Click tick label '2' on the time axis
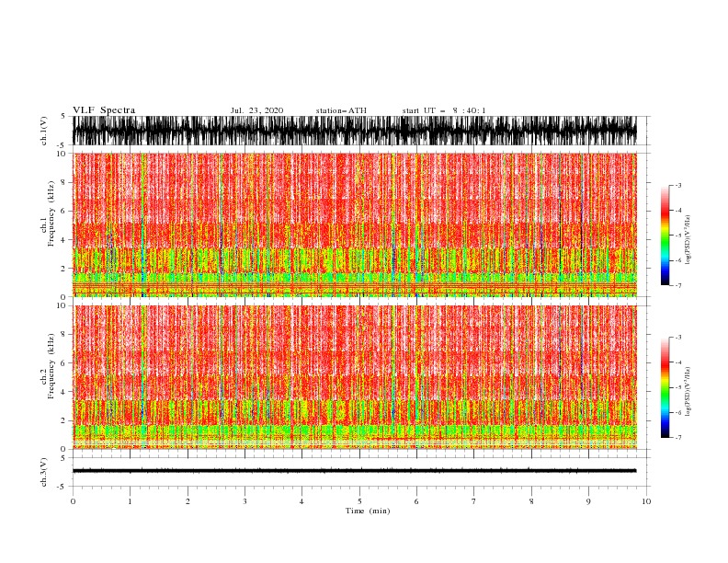 coord(188,501)
